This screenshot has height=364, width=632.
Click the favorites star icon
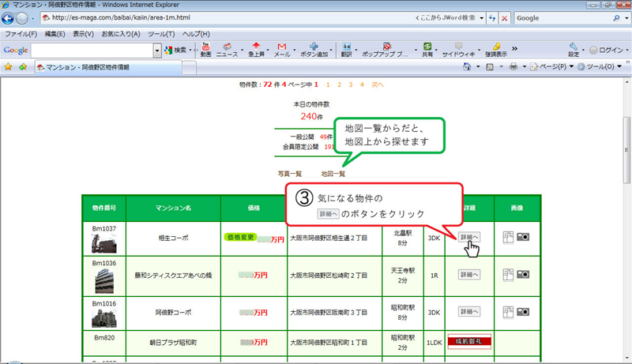(9, 67)
